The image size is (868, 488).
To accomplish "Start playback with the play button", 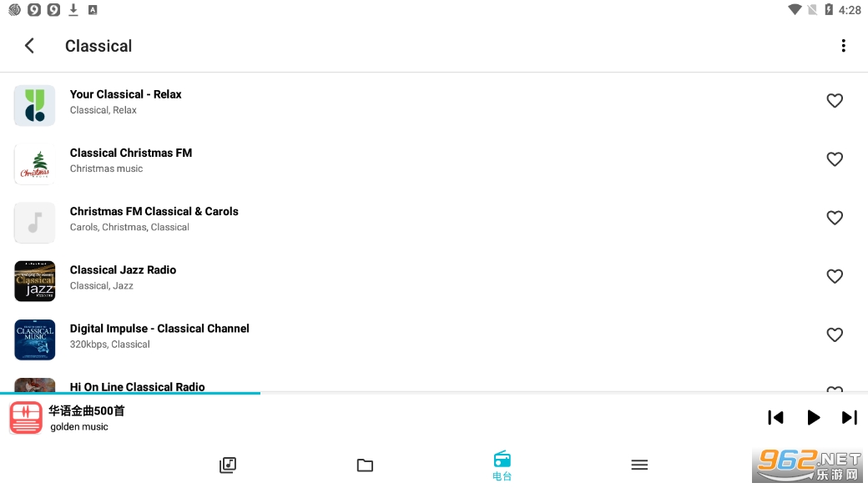I will [813, 418].
